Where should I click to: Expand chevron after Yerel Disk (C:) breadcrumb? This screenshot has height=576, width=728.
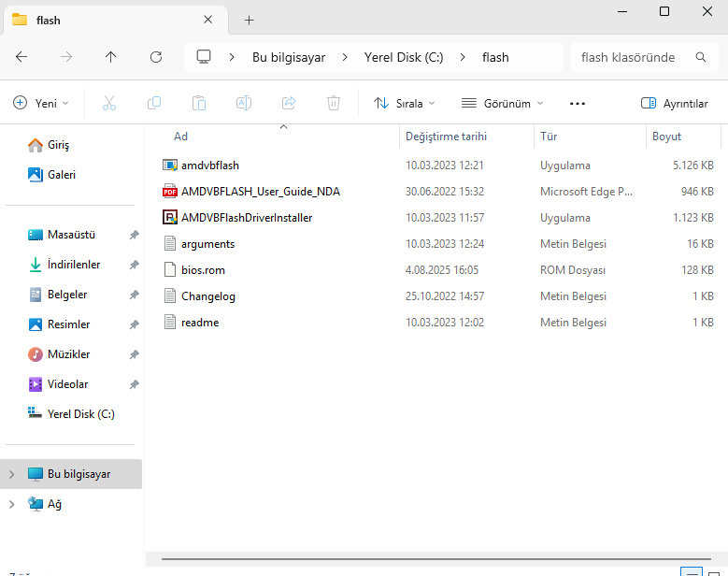click(463, 57)
